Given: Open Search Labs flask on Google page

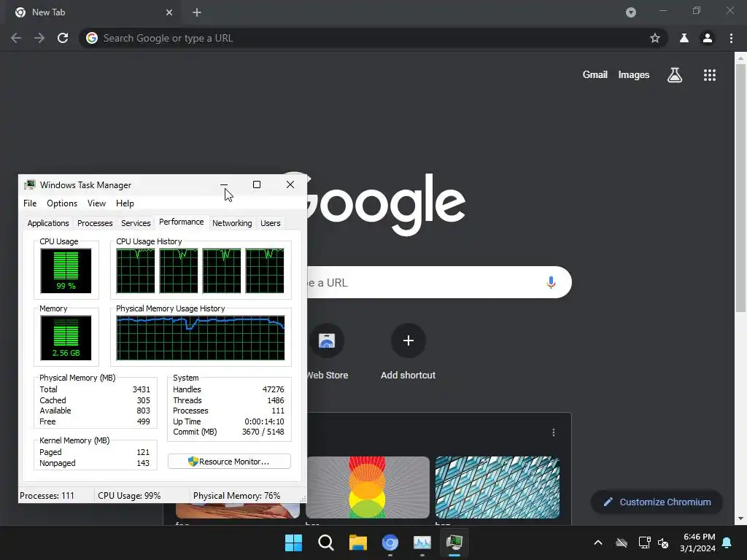Looking at the screenshot, I should (x=675, y=75).
